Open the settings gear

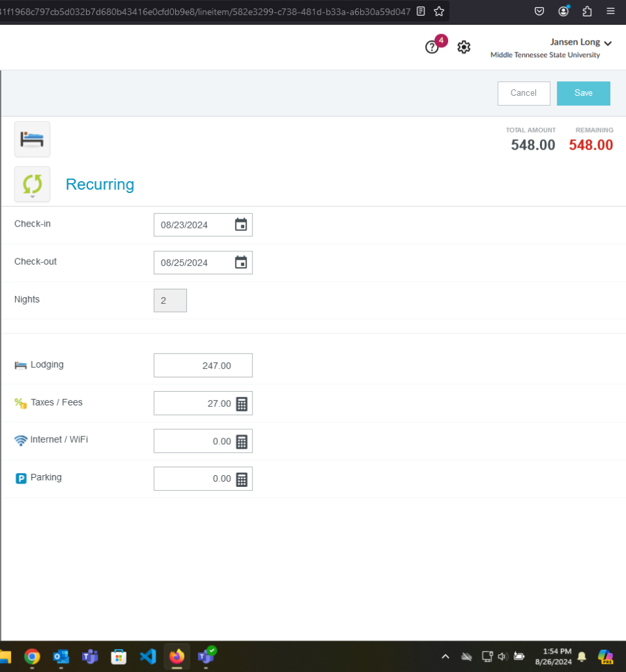point(464,47)
